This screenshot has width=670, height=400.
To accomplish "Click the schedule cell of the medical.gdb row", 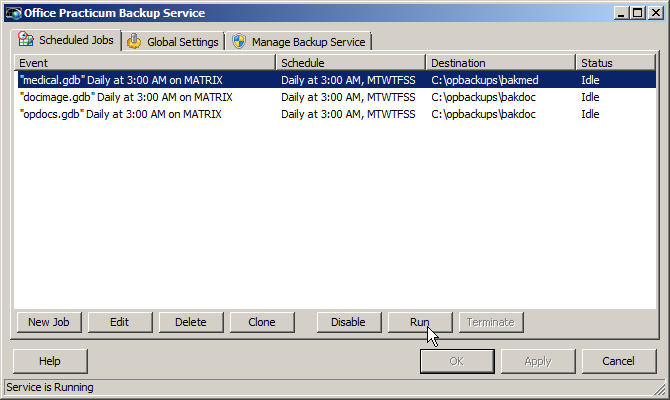I will pyautogui.click(x=348, y=80).
